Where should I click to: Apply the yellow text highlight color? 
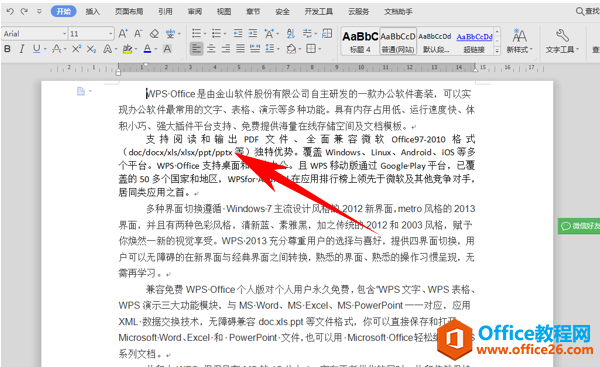click(x=127, y=49)
